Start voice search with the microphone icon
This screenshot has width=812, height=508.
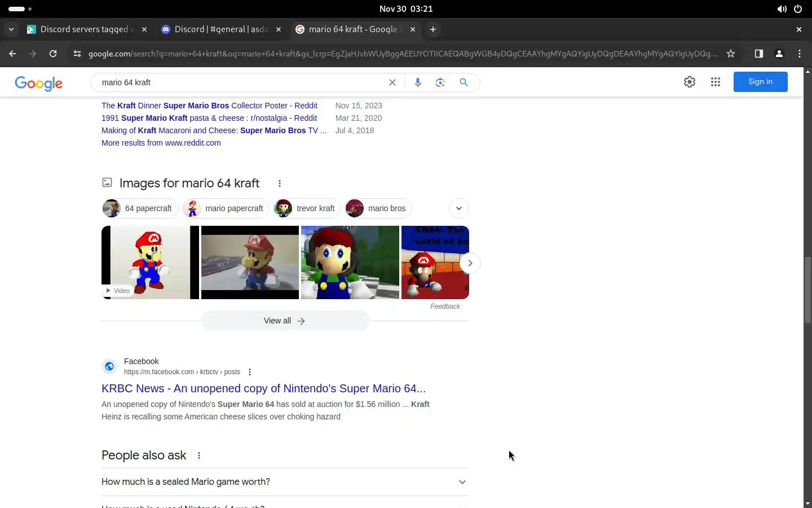click(x=418, y=82)
